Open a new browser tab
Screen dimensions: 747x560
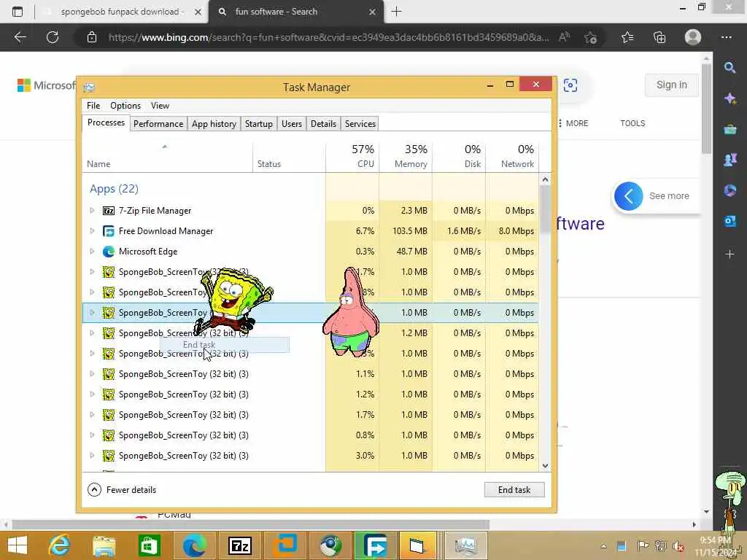[396, 12]
